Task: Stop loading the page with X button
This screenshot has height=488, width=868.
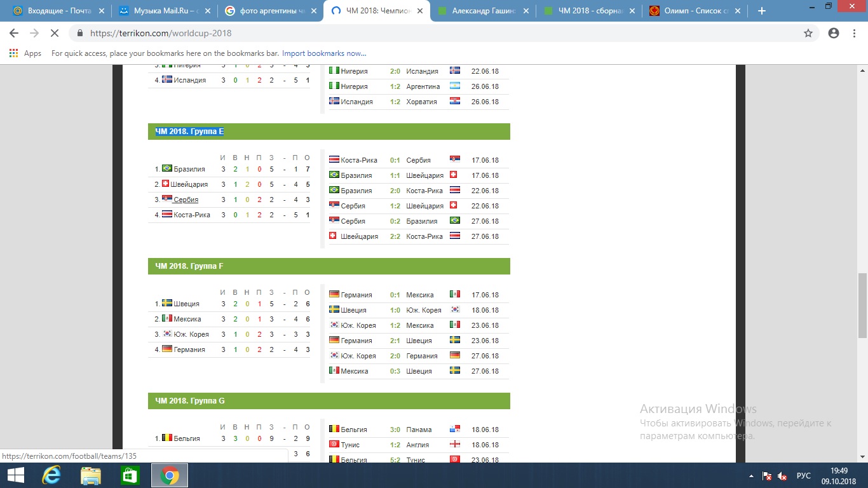Action: point(55,33)
